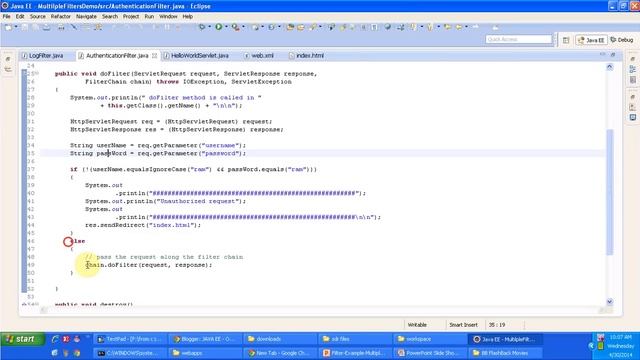
Task: Click the editor vertical scrollbar thumb
Action: (x=610, y=192)
